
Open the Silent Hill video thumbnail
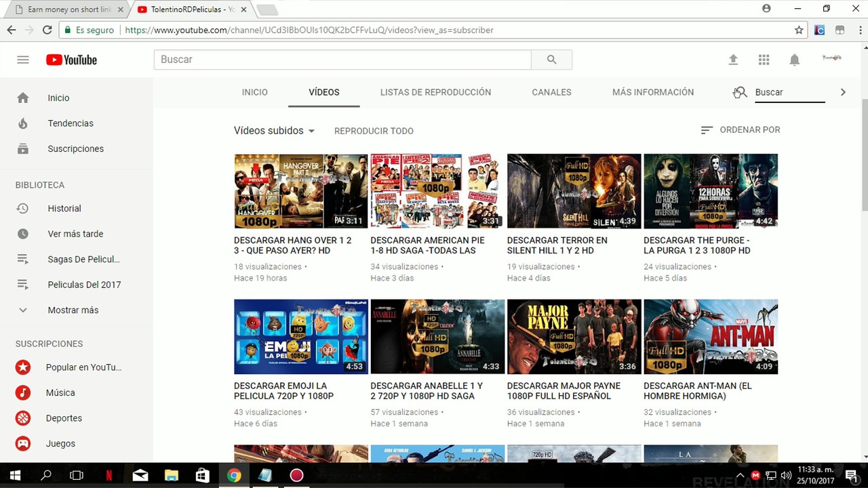(574, 191)
